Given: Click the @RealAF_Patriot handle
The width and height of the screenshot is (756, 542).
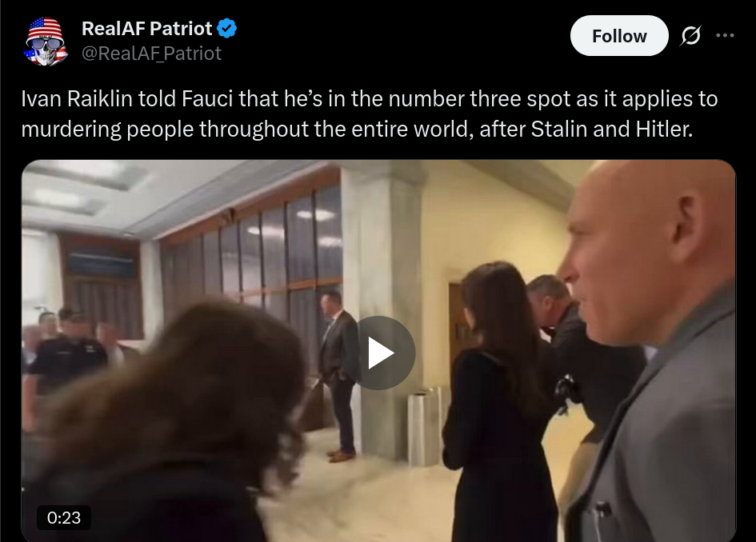Looking at the screenshot, I should (x=151, y=54).
